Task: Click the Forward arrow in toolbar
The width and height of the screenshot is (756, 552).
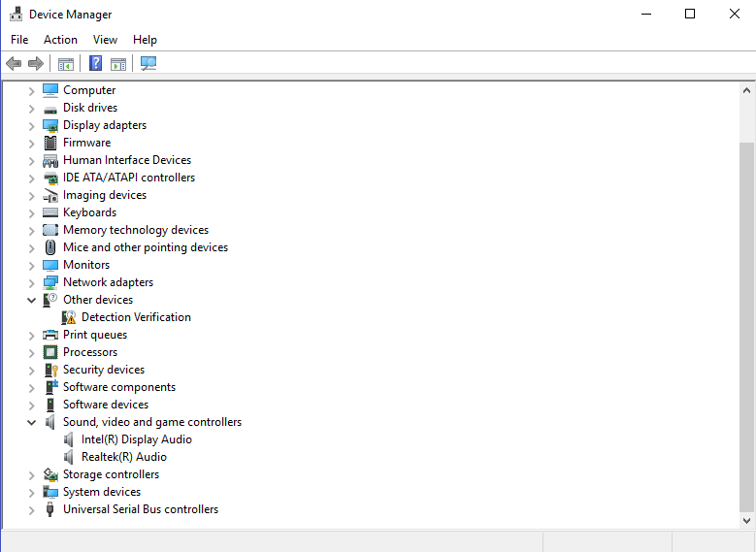Action: click(x=36, y=64)
